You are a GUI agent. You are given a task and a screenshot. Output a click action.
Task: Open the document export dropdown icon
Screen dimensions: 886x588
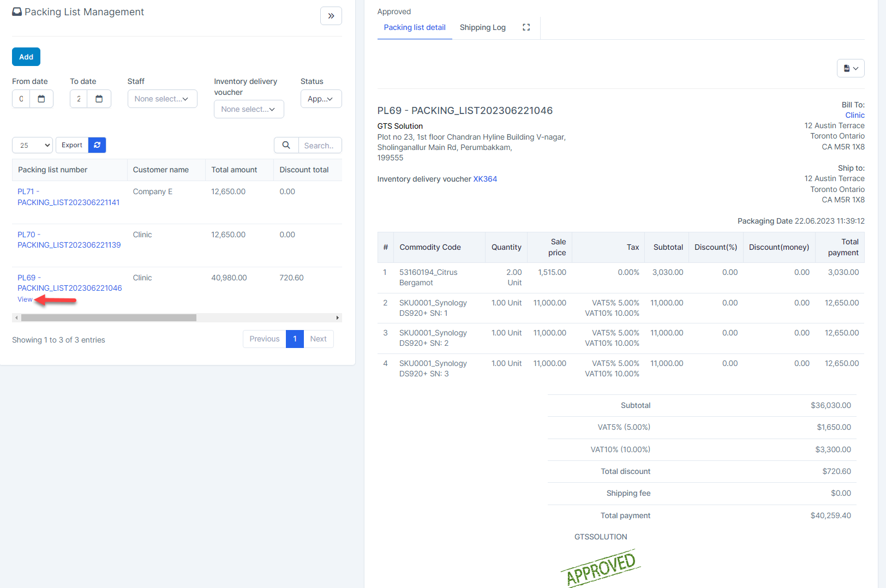tap(850, 68)
